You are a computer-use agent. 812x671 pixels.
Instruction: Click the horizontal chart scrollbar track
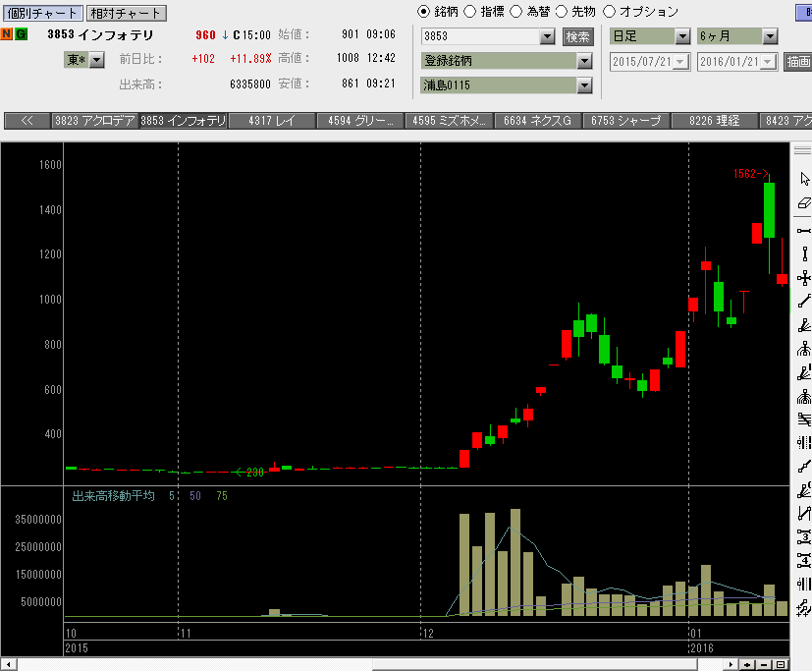(x=370, y=664)
